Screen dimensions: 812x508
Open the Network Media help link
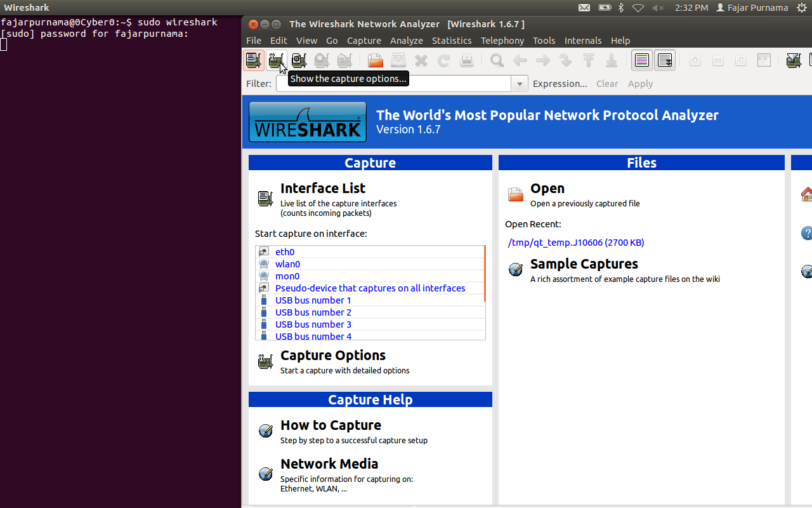click(329, 464)
